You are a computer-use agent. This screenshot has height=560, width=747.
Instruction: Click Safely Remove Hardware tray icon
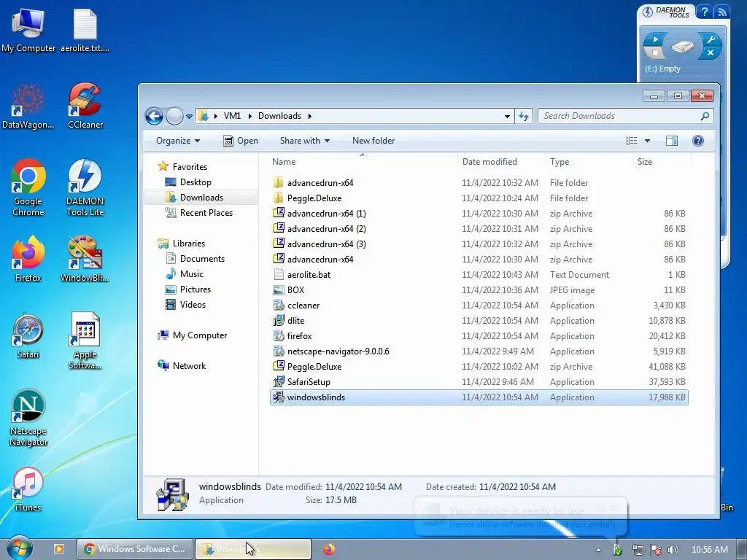(x=617, y=550)
